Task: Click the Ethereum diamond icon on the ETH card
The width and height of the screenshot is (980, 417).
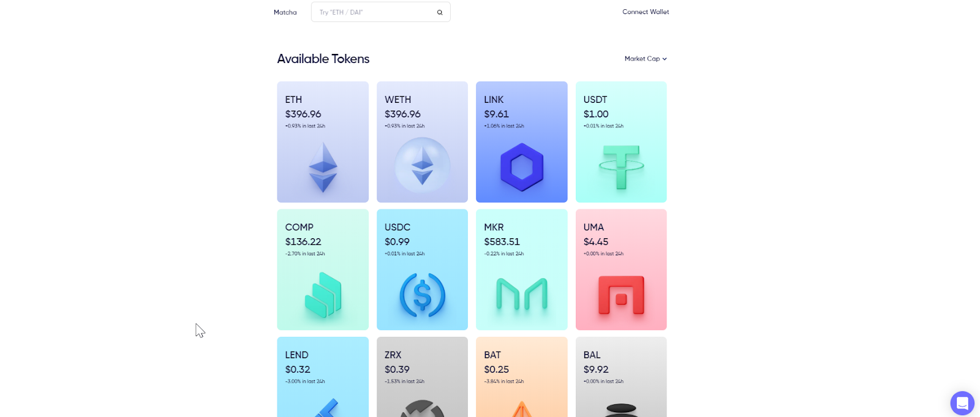Action: coord(323,167)
